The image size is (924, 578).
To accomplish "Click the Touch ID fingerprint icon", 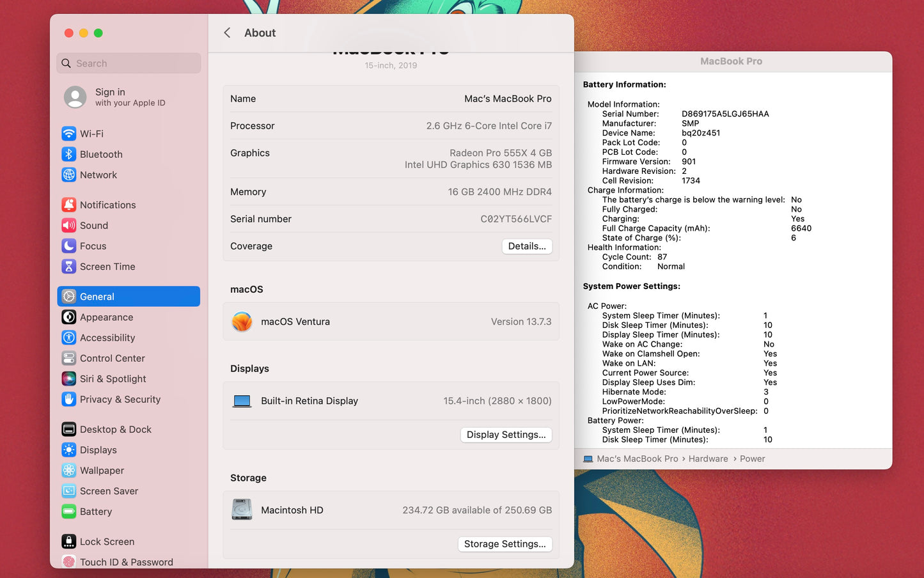I will point(68,561).
